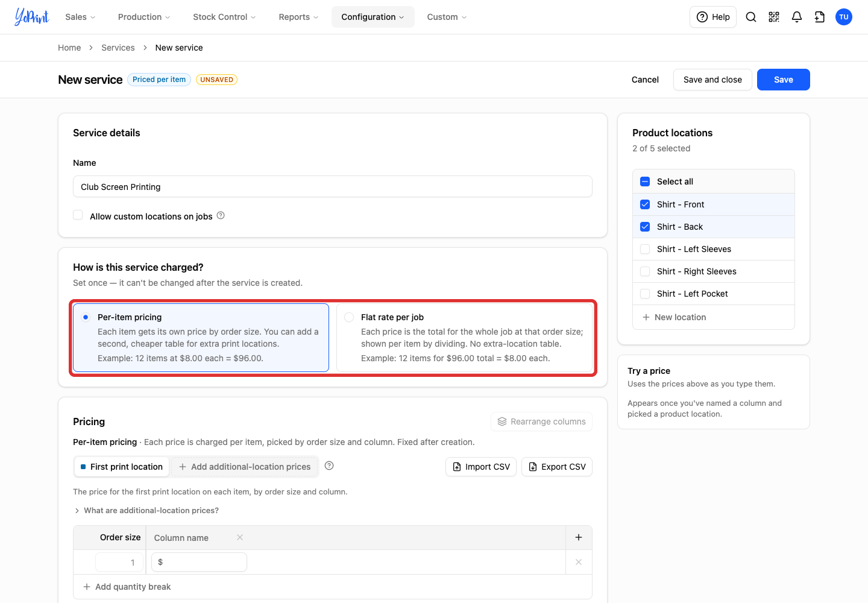The width and height of the screenshot is (868, 603).
Task: Click the new document icon in header
Action: coord(820,17)
